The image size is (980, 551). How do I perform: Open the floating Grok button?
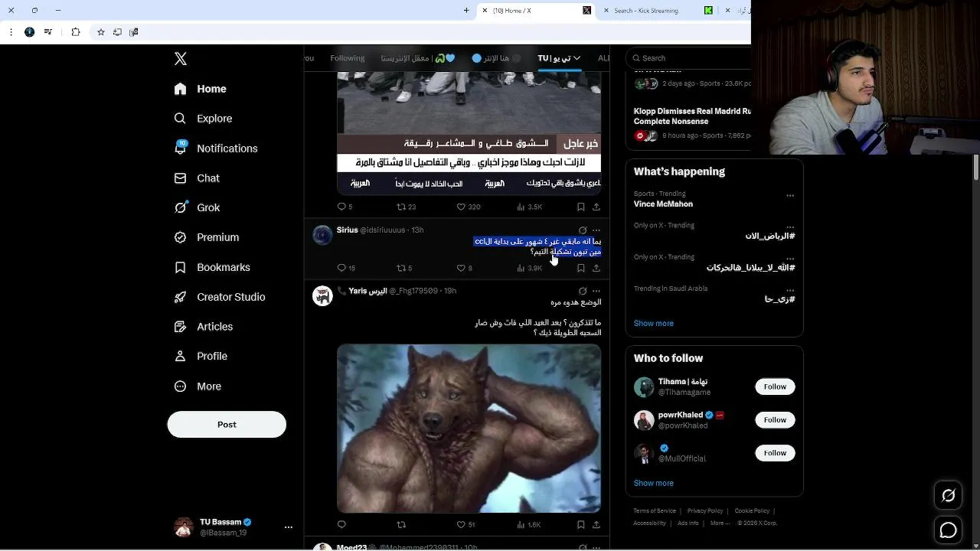pos(949,496)
